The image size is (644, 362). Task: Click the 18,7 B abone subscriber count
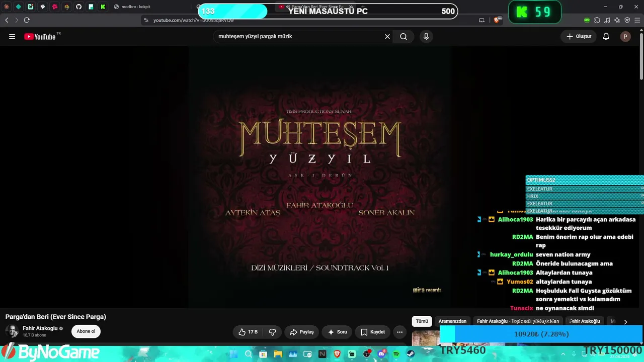tap(34, 335)
